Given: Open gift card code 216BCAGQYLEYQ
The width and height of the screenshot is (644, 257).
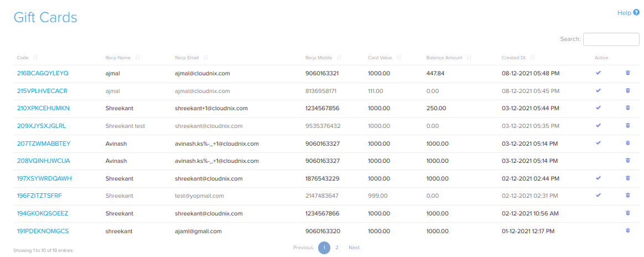Looking at the screenshot, I should [43, 73].
